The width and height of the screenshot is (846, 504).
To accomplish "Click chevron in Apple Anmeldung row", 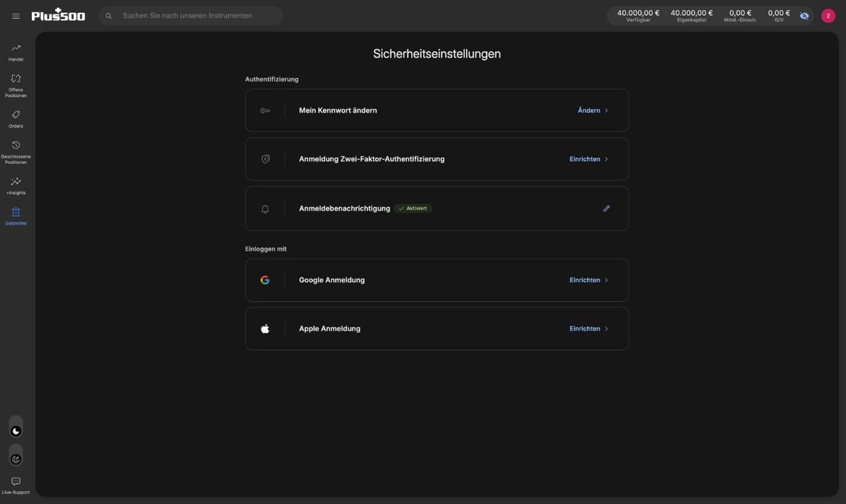I will tap(606, 328).
